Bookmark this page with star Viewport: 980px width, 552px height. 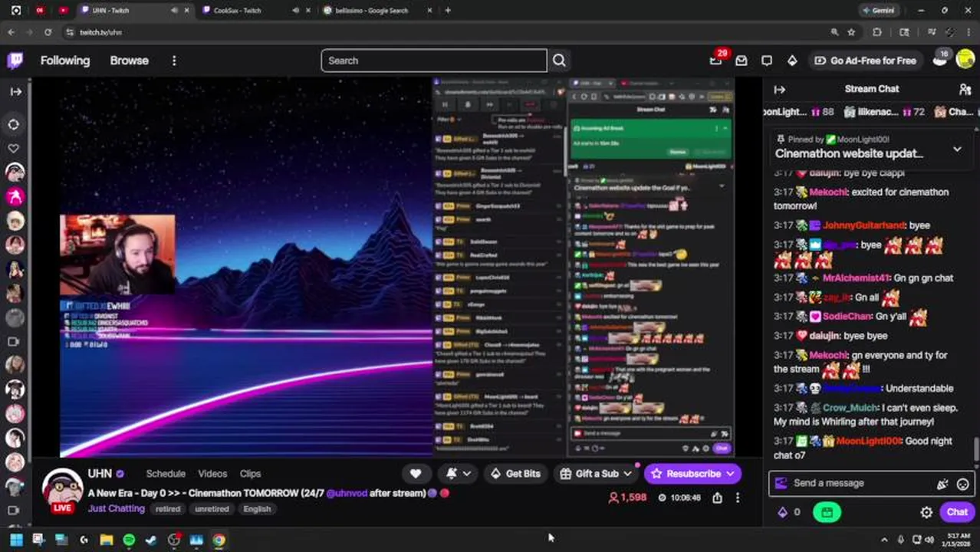pos(851,32)
